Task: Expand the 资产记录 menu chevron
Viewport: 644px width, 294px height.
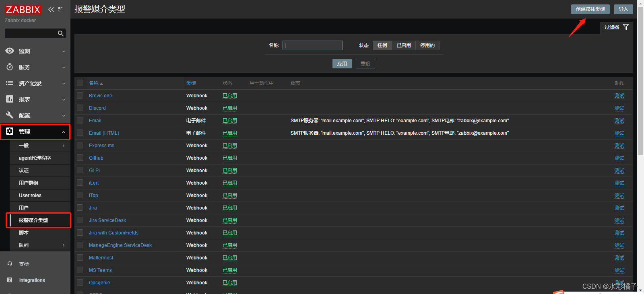Action: point(64,84)
